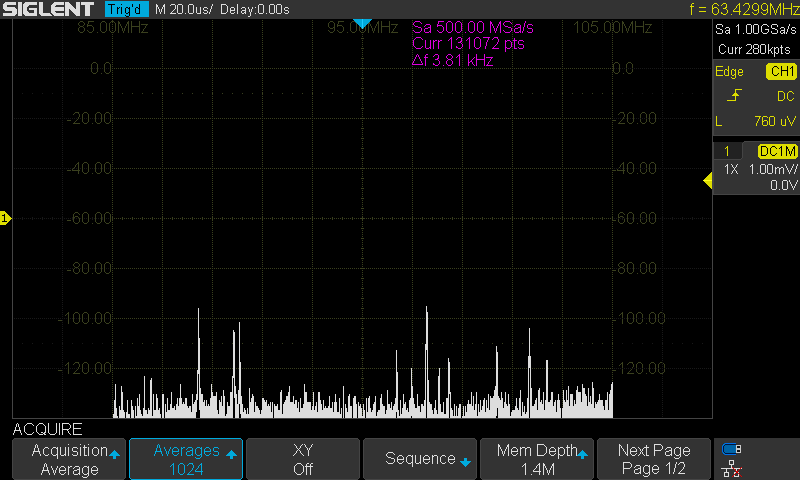Screen dimensions: 800x480
Task: Click the right -20.00 dB axis label
Action: pyautogui.click(x=636, y=119)
